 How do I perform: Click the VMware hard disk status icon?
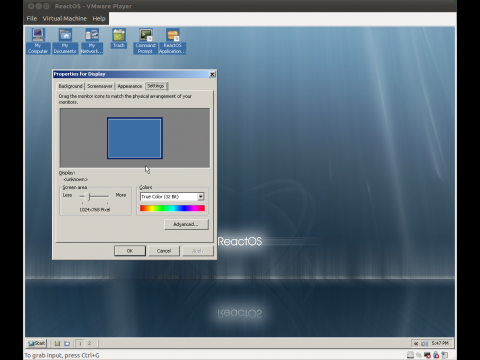(410, 355)
